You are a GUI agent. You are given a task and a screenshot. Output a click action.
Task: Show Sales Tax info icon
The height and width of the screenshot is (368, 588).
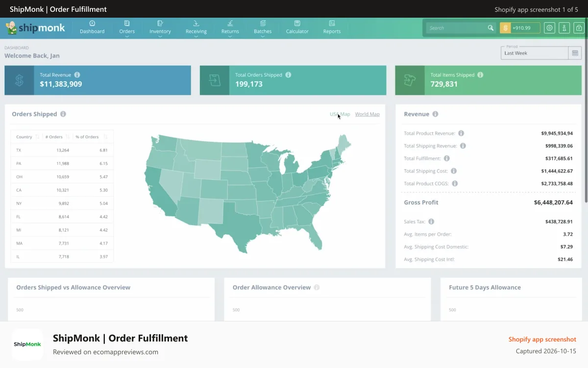(x=431, y=222)
